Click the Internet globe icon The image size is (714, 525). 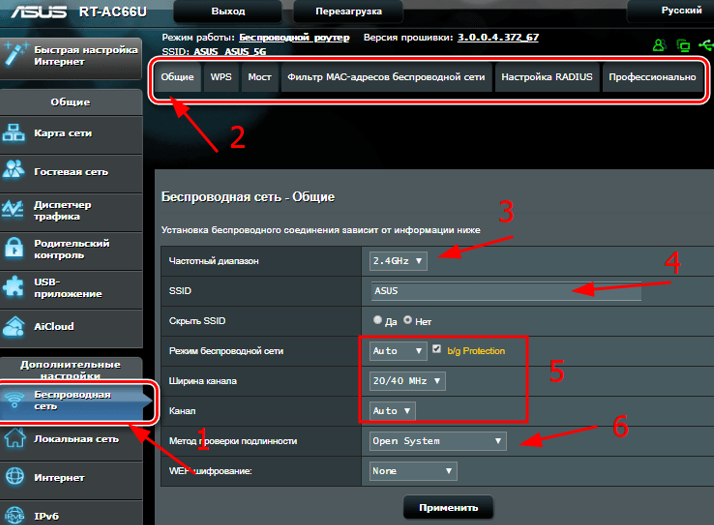coord(15,477)
